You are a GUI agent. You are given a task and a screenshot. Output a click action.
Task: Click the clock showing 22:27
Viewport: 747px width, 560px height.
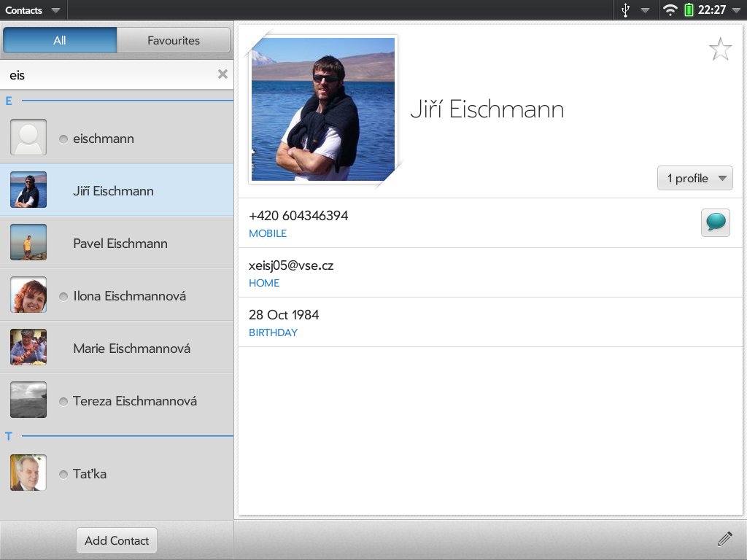(x=712, y=10)
